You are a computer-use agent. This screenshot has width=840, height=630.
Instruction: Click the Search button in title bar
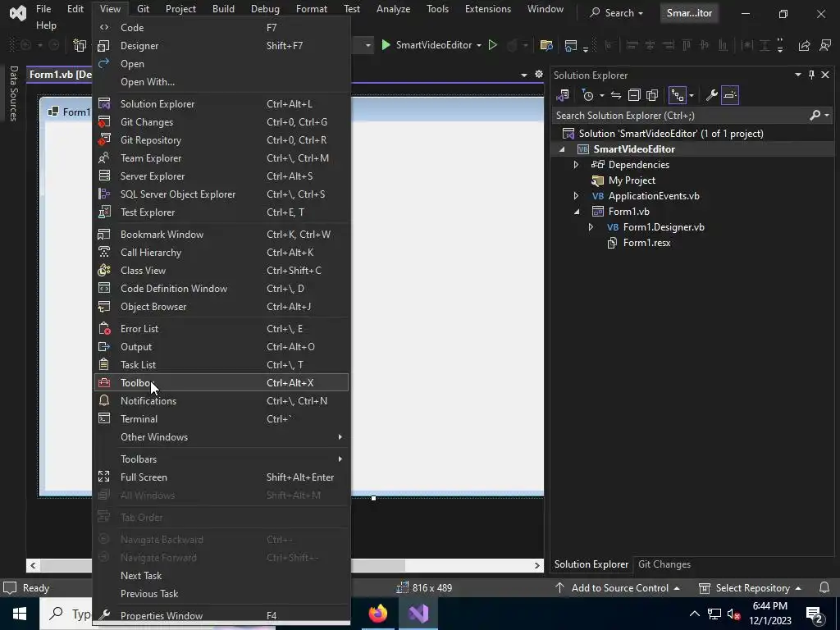pyautogui.click(x=616, y=13)
